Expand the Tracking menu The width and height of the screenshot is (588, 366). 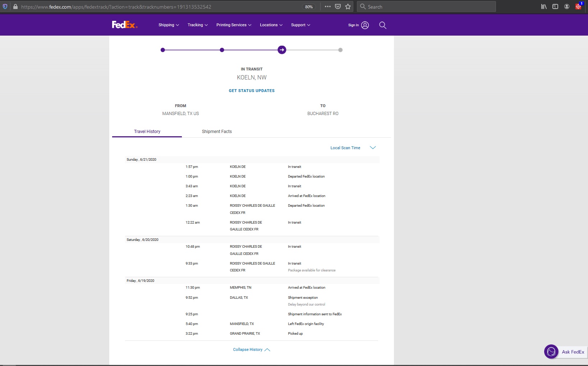[198, 25]
